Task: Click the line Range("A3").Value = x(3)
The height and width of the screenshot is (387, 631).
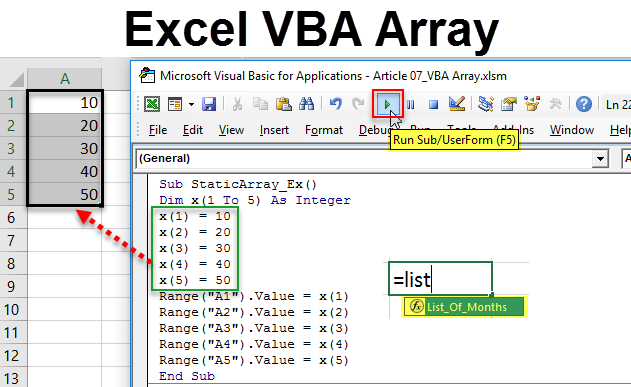Action: coord(254,328)
